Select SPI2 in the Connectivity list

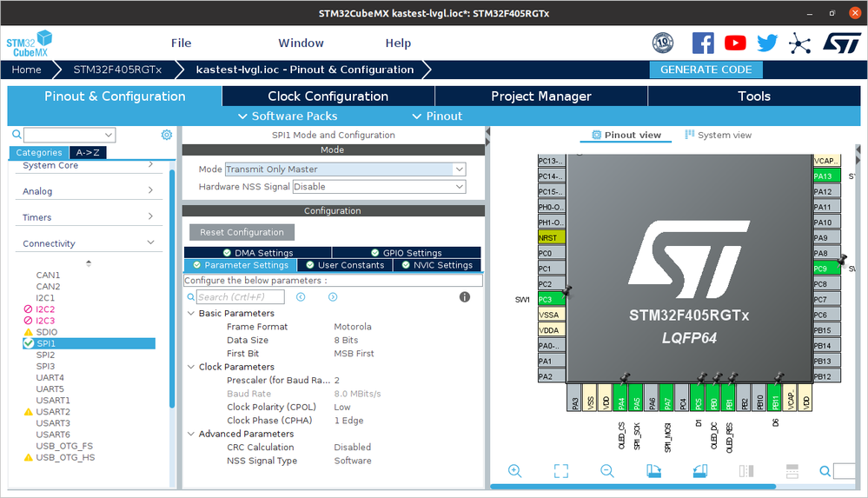pos(45,355)
